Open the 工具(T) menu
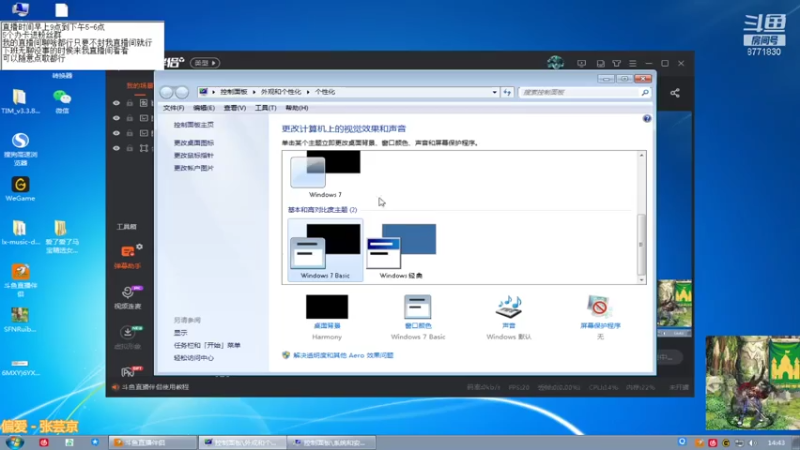 [265, 108]
